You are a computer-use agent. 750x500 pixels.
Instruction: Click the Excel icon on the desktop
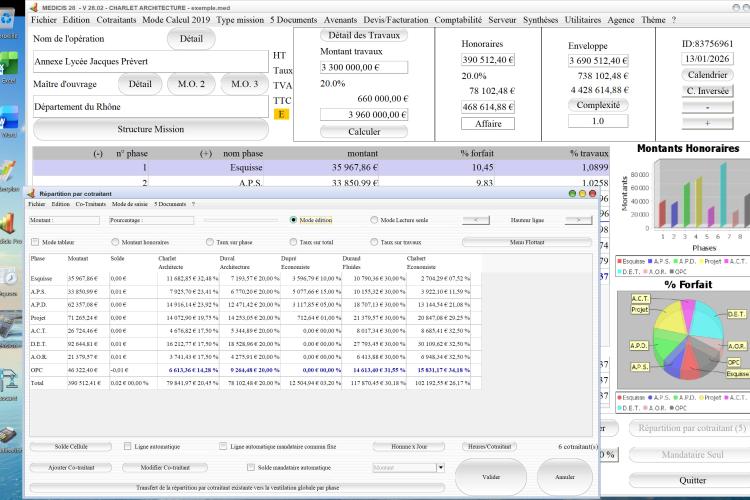coord(9,66)
